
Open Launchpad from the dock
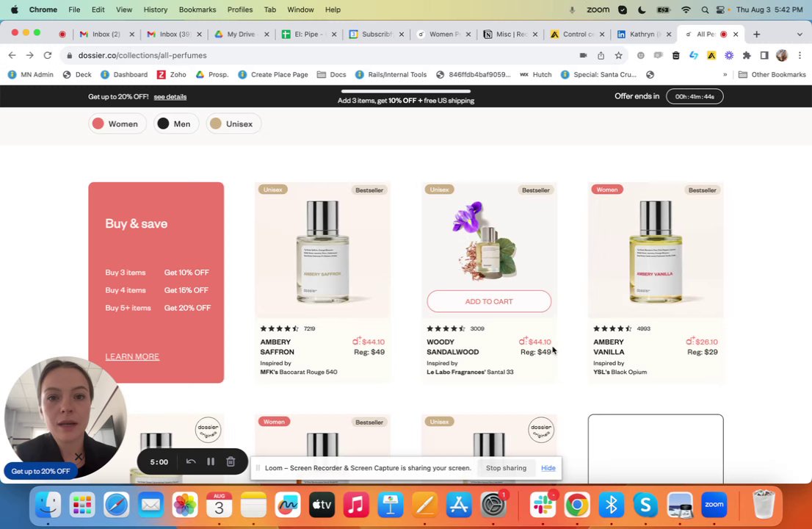81,504
